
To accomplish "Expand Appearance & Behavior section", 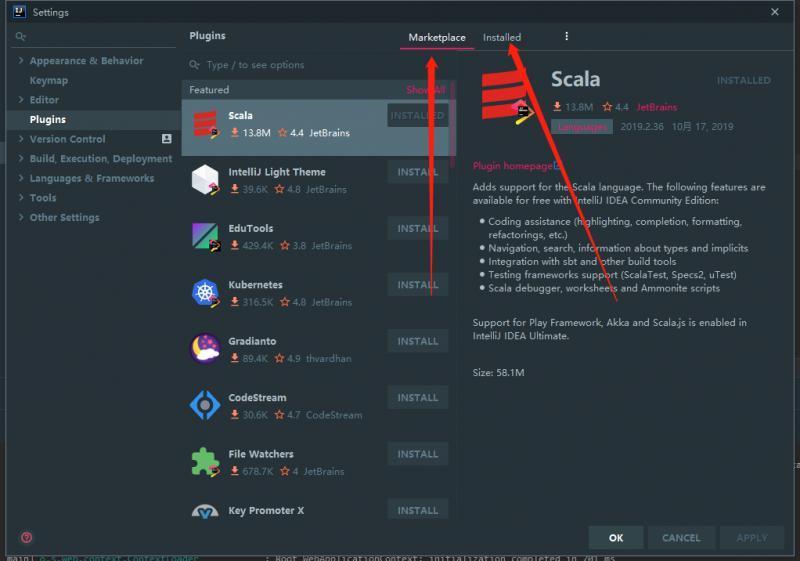I will click(21, 60).
